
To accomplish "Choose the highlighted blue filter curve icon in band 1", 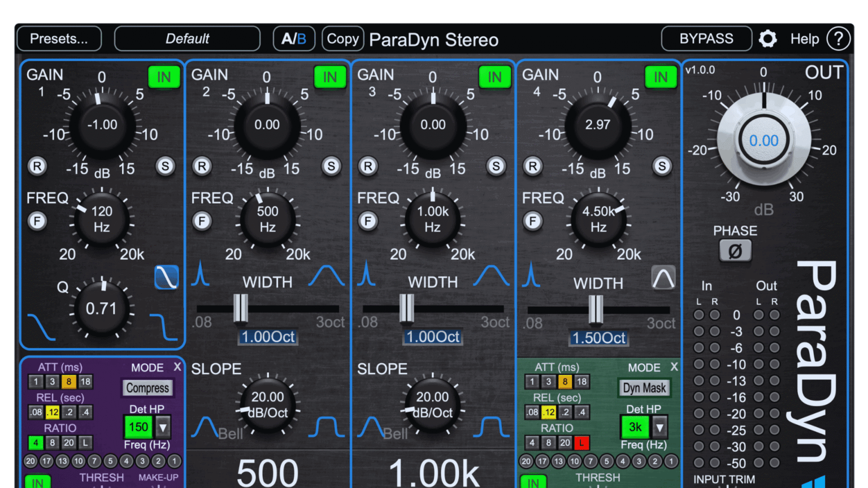I will [x=167, y=277].
